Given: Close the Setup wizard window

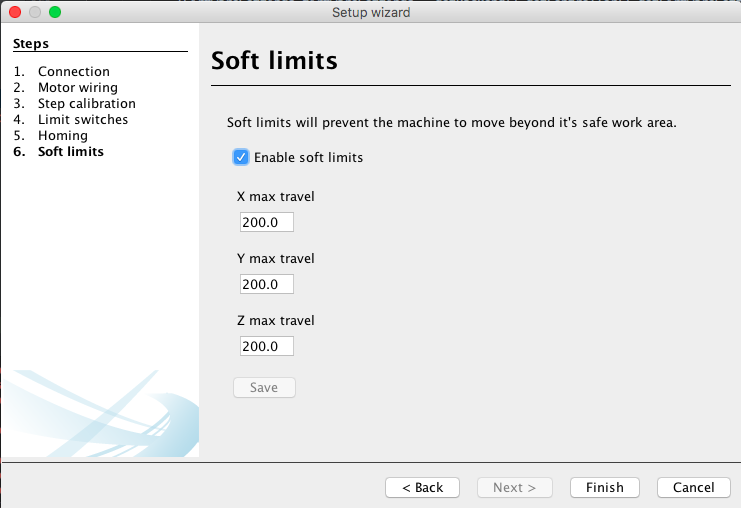Looking at the screenshot, I should [15, 12].
